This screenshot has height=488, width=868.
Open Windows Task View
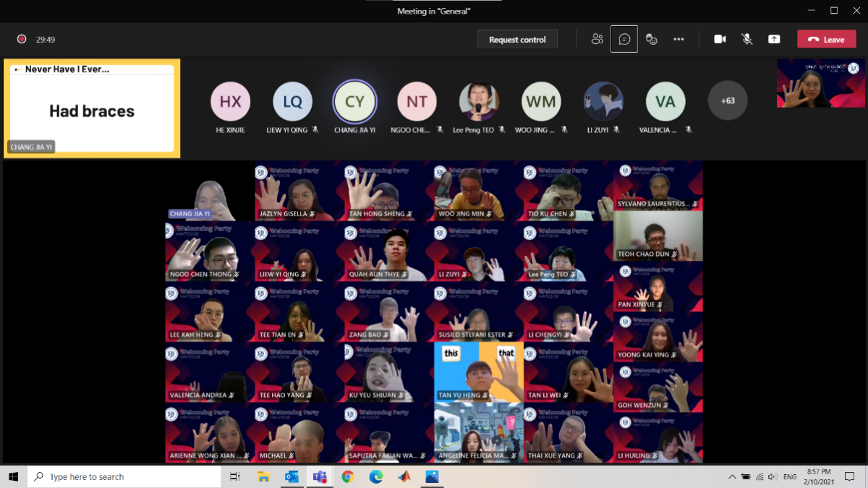[x=235, y=476]
